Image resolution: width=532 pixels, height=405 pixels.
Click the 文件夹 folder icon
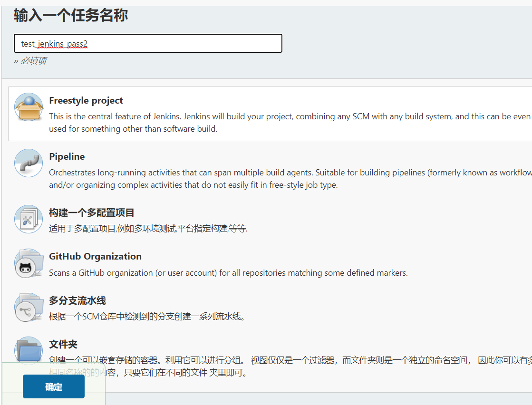(x=29, y=351)
